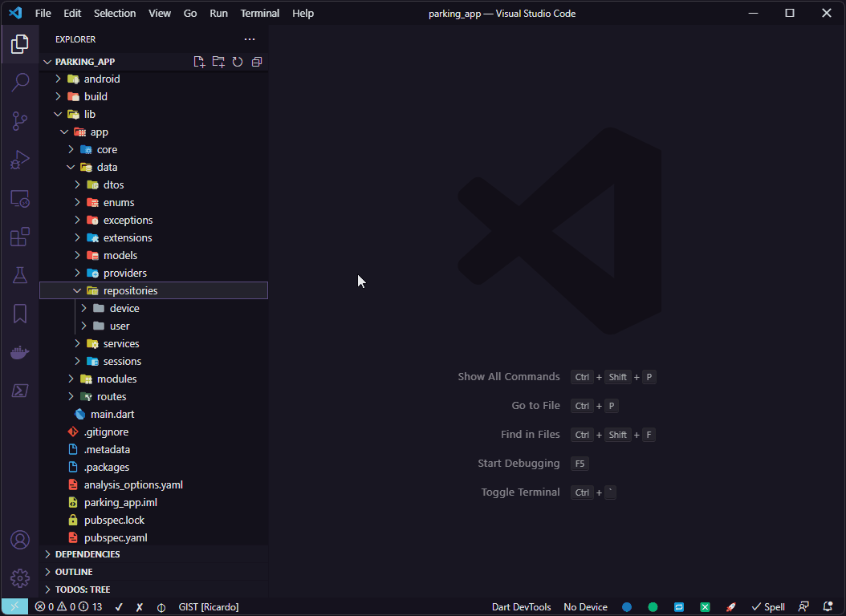Open the Source Control view
The height and width of the screenshot is (616, 846).
tap(20, 121)
